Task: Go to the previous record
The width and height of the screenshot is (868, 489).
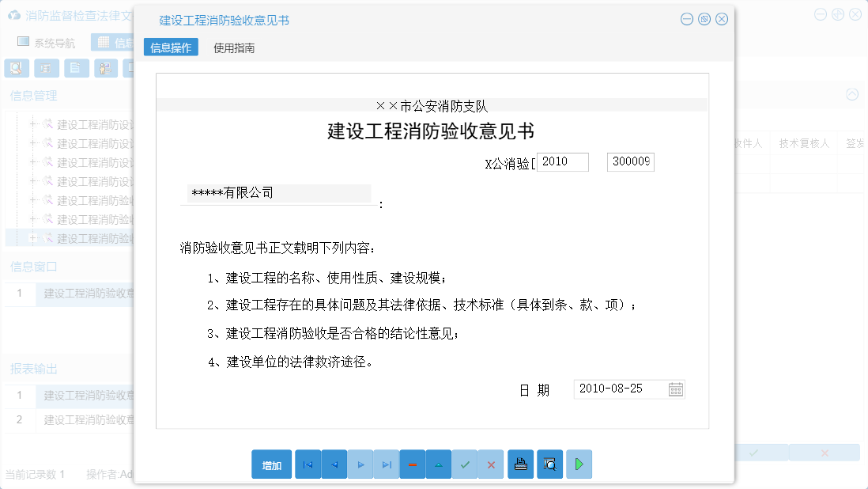Action: 334,464
